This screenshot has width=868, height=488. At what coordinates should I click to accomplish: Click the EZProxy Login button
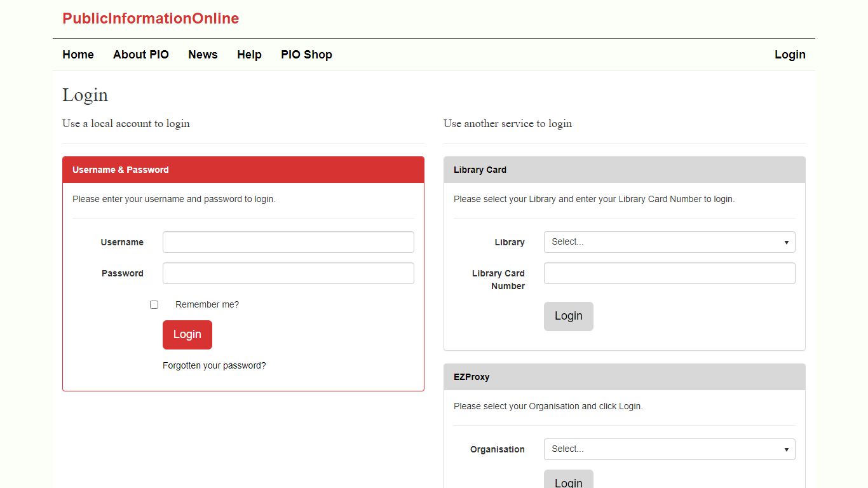pyautogui.click(x=569, y=480)
